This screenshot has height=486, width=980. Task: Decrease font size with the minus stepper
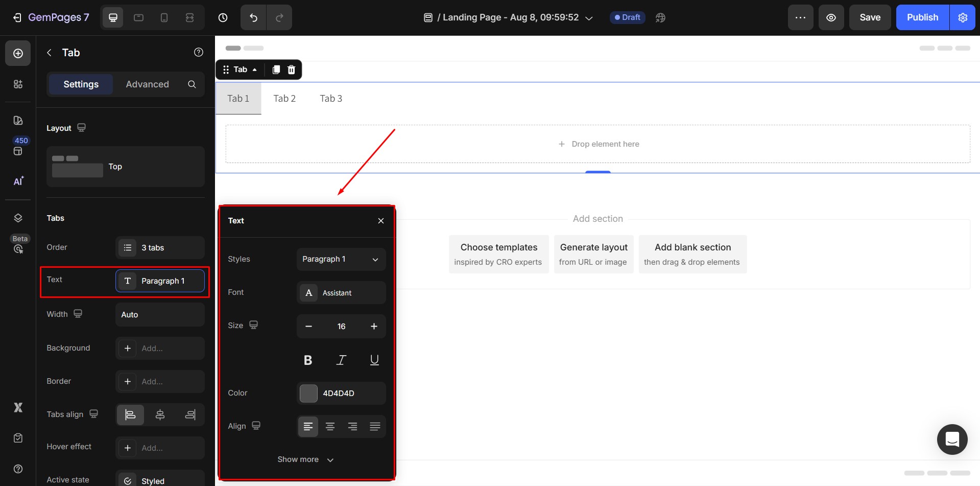click(308, 326)
